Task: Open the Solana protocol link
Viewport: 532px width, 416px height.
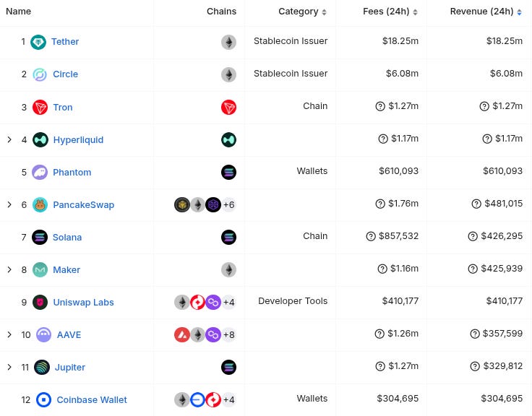Action: 67,238
